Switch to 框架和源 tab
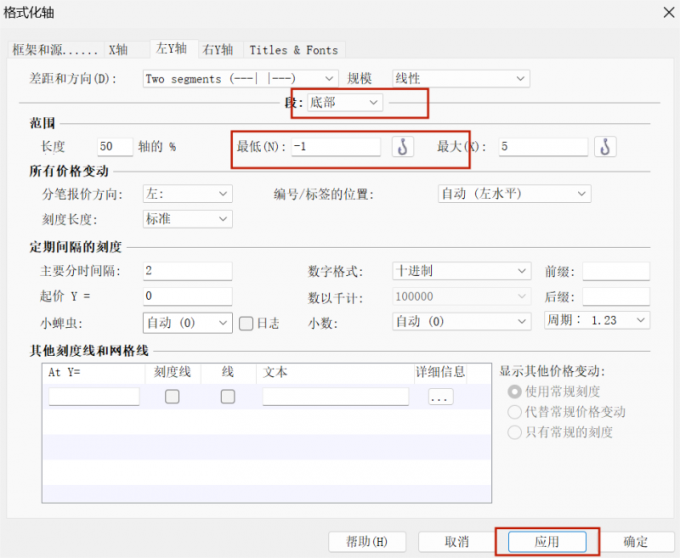This screenshot has width=680, height=558. click(x=55, y=50)
